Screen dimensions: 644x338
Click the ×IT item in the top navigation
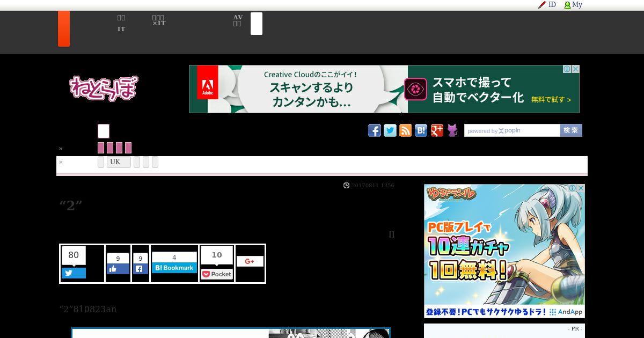159,23
